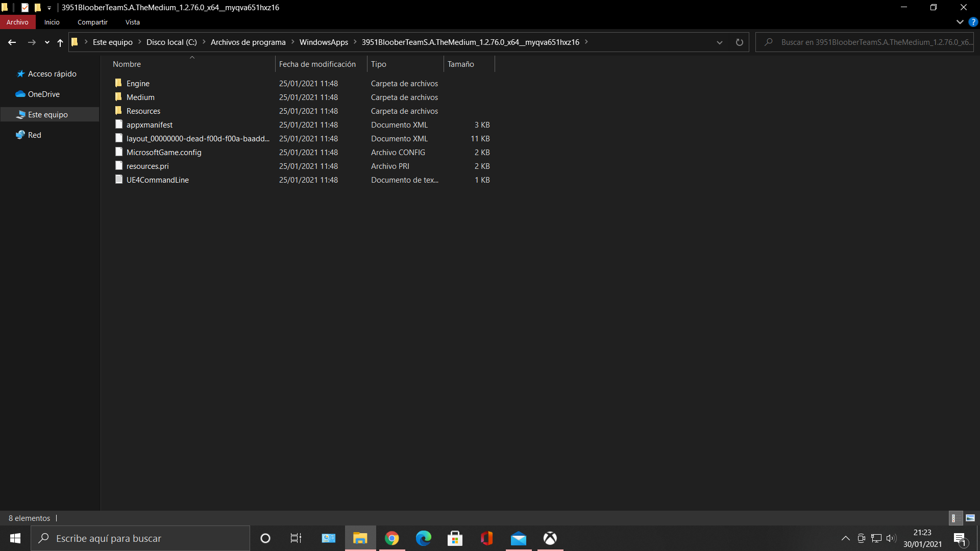Click the folder search input field
The image size is (980, 551).
pyautogui.click(x=868, y=42)
